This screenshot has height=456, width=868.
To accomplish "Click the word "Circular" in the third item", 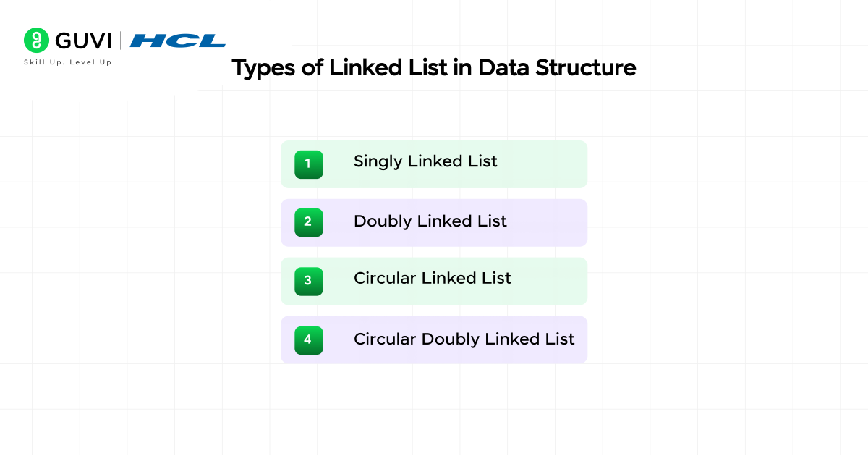I will pos(385,279).
